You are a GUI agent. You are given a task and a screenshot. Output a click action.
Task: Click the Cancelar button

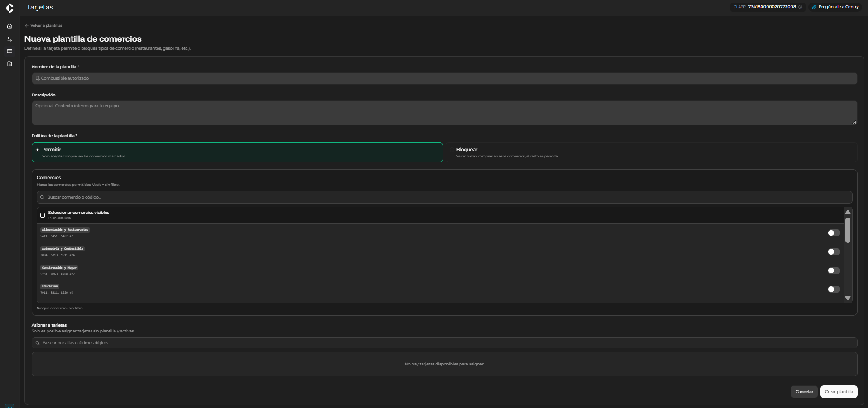click(804, 392)
